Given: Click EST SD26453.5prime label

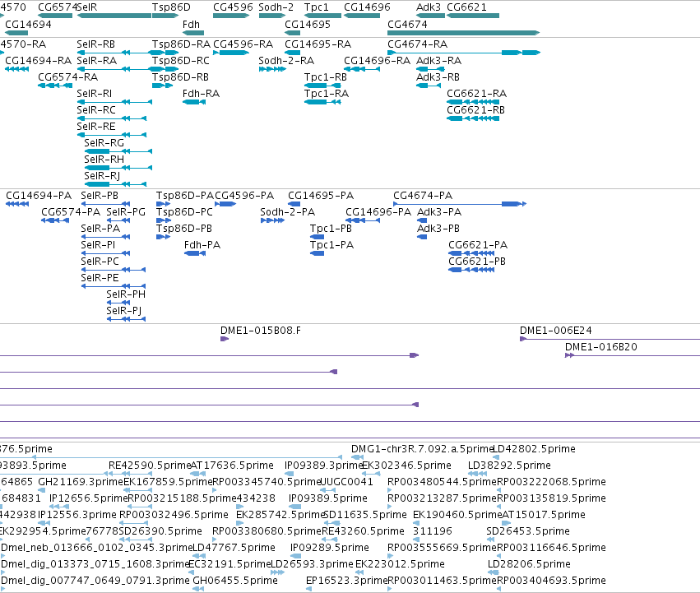Looking at the screenshot, I should pos(528,531).
